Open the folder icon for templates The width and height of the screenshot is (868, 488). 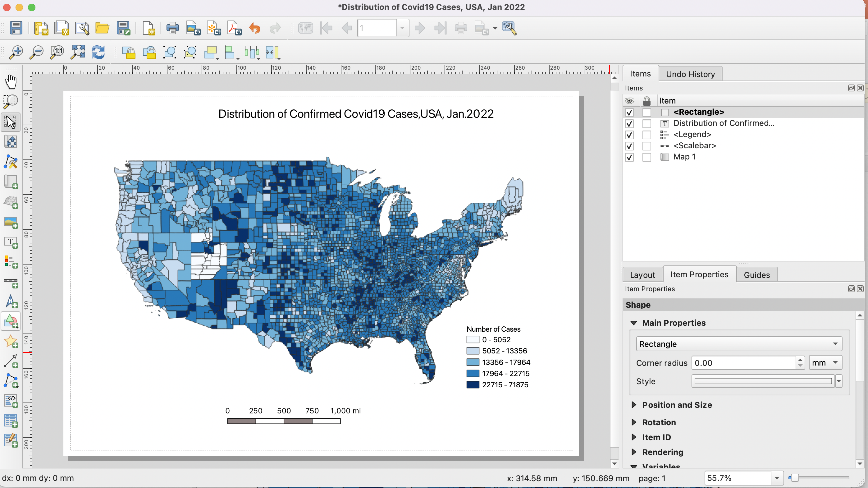click(102, 28)
